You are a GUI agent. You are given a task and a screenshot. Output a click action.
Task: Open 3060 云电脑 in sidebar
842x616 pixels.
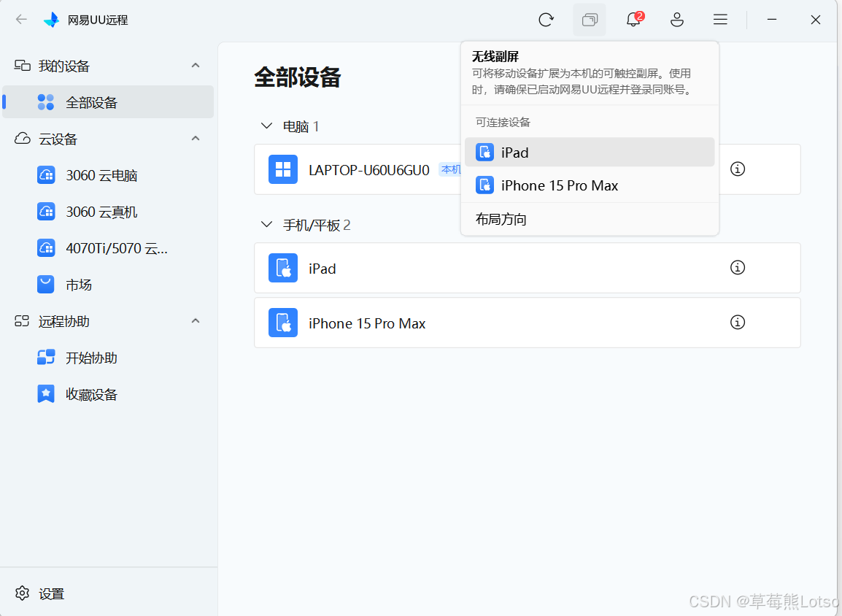point(108,175)
